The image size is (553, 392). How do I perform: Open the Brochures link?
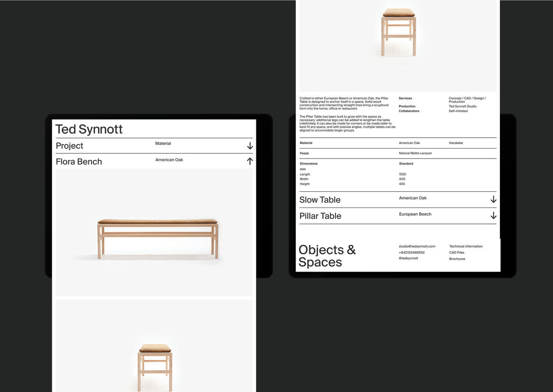tap(457, 259)
